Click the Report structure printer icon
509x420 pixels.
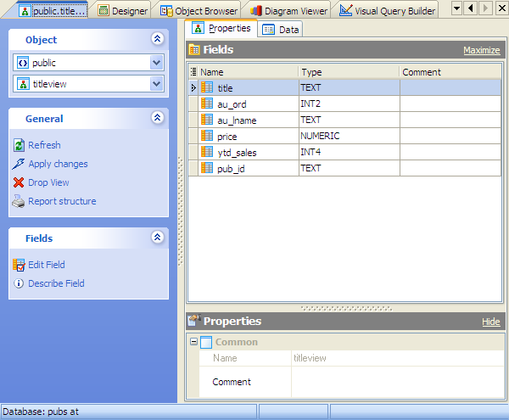pos(19,202)
